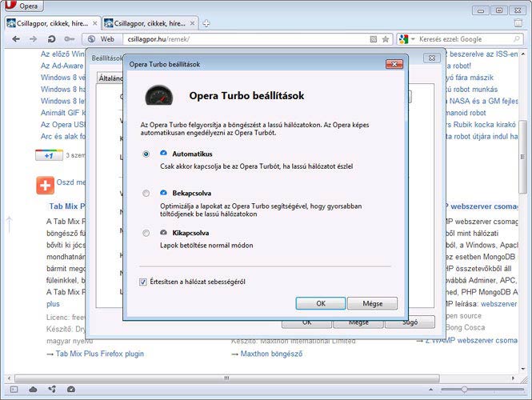
Task: Open the Általános tab in Beállítások
Action: point(110,78)
